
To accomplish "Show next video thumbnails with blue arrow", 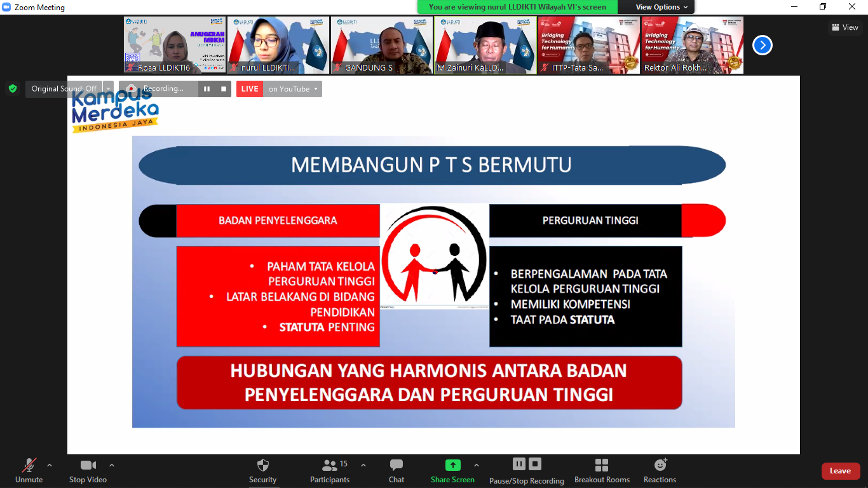I will point(762,45).
